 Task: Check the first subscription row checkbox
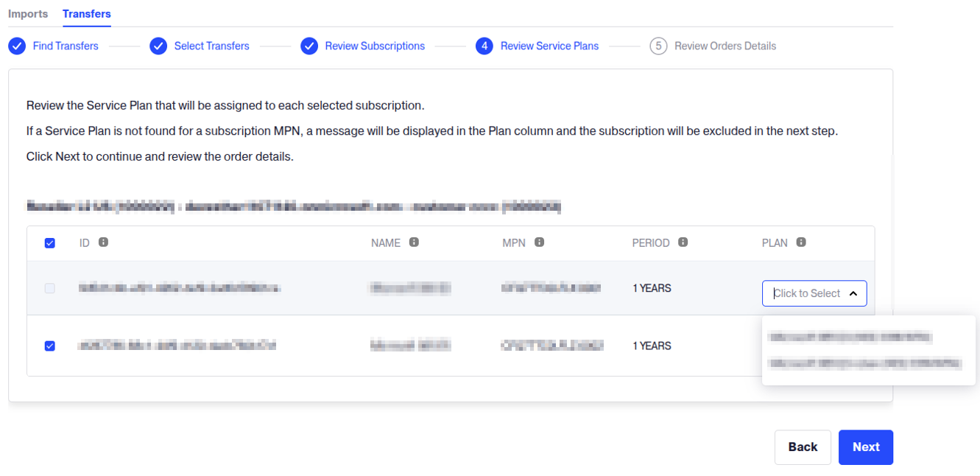click(50, 288)
